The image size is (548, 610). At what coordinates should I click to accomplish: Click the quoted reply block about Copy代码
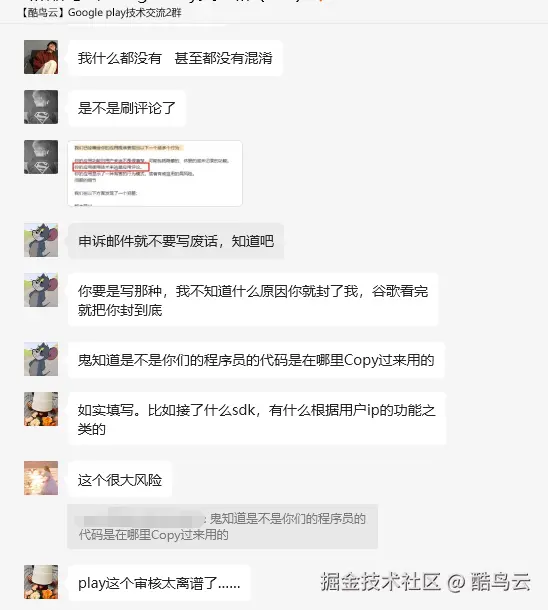coord(222,526)
